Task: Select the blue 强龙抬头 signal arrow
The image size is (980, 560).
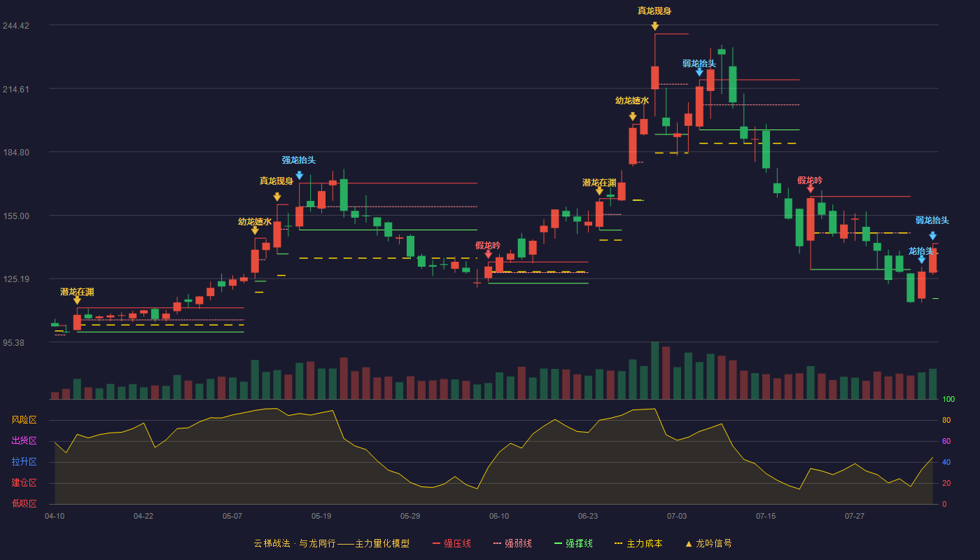Action: [x=299, y=176]
